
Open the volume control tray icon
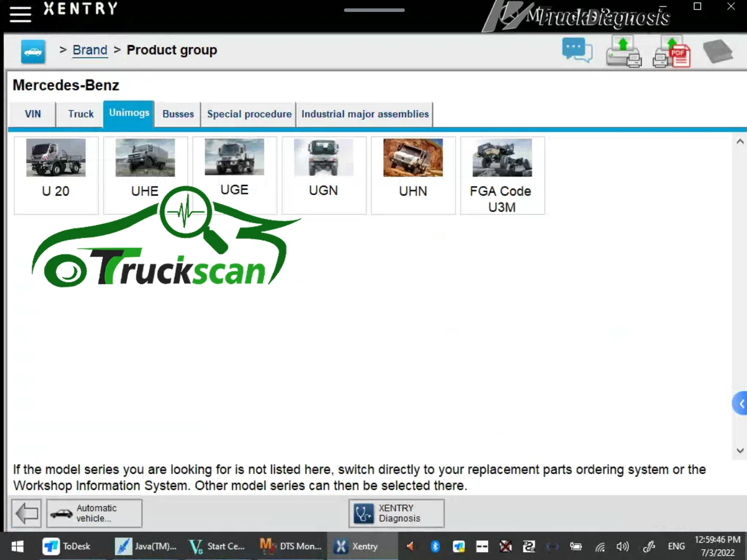623,546
